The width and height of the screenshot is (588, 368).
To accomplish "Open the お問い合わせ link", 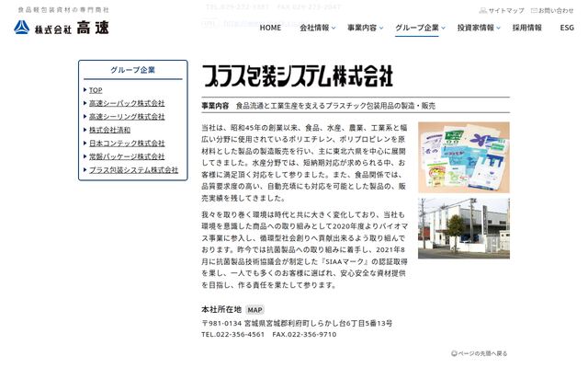I will click(556, 10).
